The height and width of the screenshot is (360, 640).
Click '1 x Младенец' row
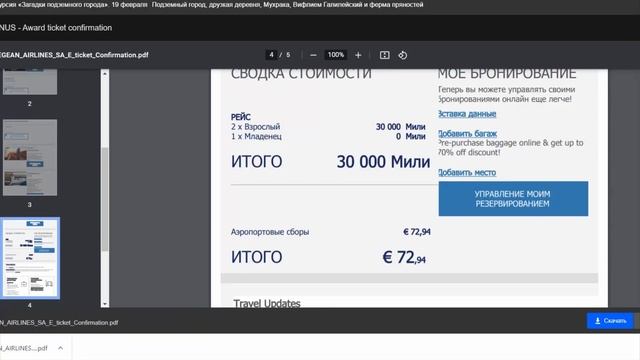click(x=328, y=136)
